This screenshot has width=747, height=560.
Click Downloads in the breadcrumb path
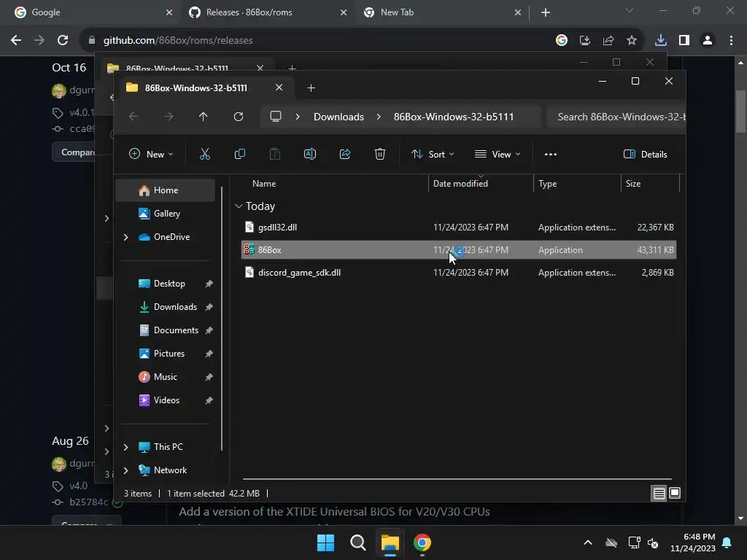tap(338, 117)
